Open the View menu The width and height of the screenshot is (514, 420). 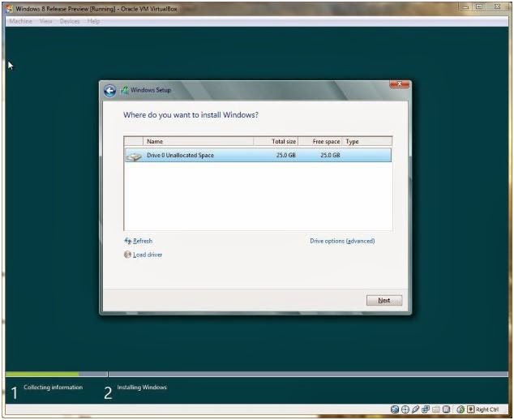[x=46, y=21]
